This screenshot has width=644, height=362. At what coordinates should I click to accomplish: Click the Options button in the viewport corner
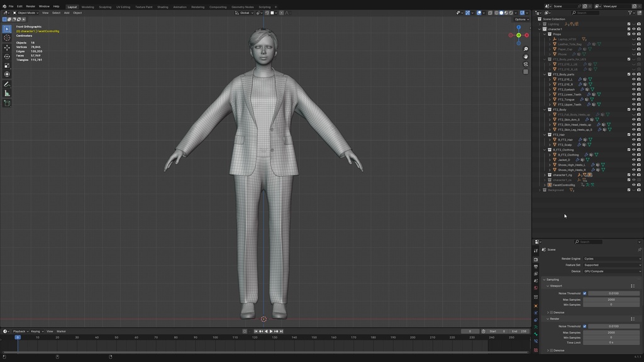[521, 19]
